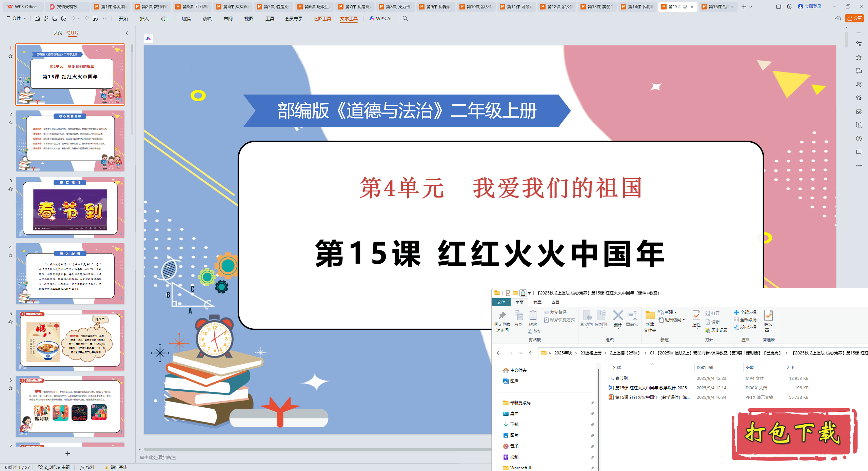Click the WPS AI floating icon above slide

[x=149, y=39]
